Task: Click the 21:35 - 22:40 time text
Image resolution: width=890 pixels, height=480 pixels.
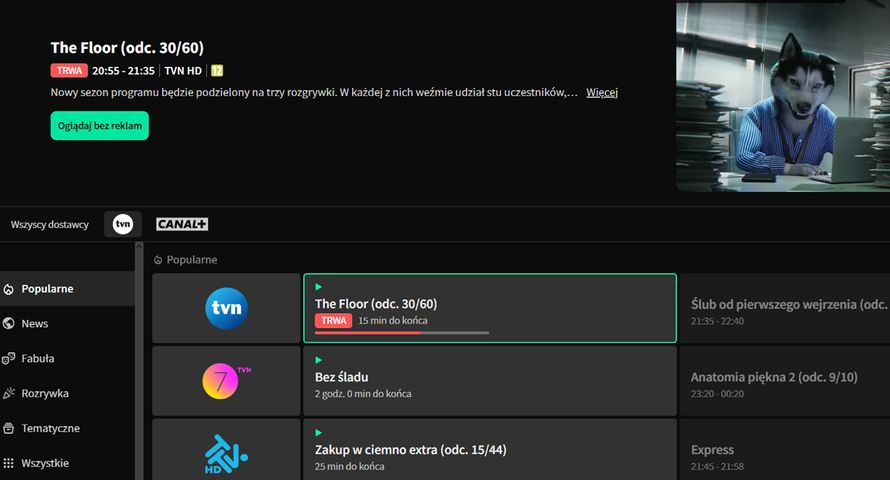Action: (717, 321)
